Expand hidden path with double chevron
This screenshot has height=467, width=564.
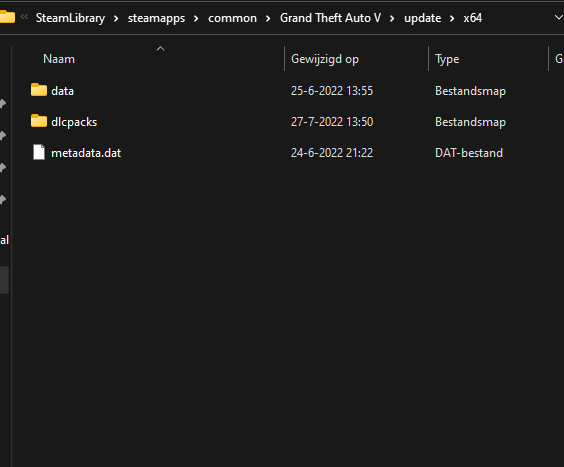click(24, 16)
